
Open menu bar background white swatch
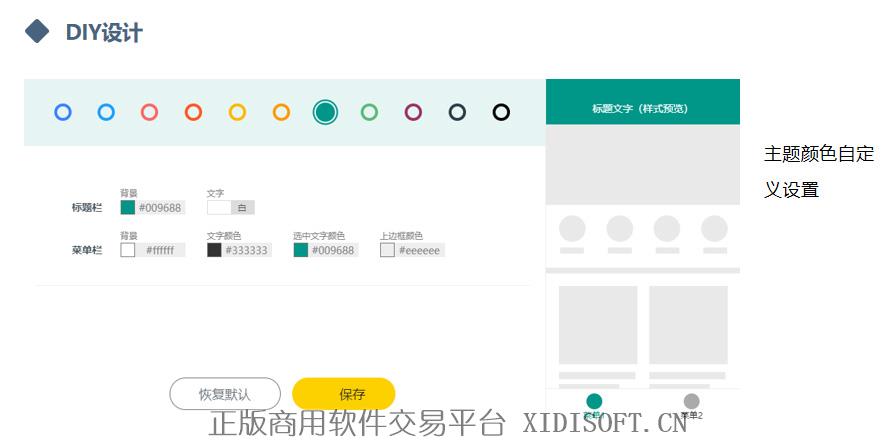[127, 250]
